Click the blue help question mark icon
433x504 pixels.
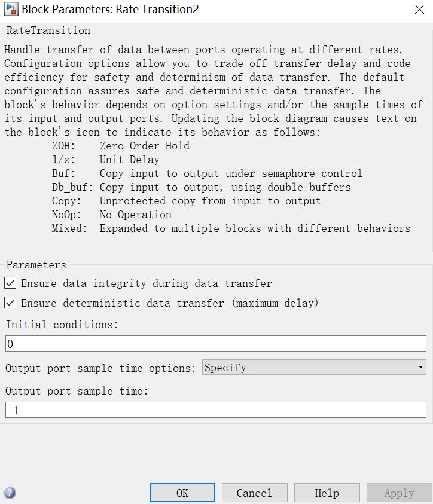click(x=10, y=492)
